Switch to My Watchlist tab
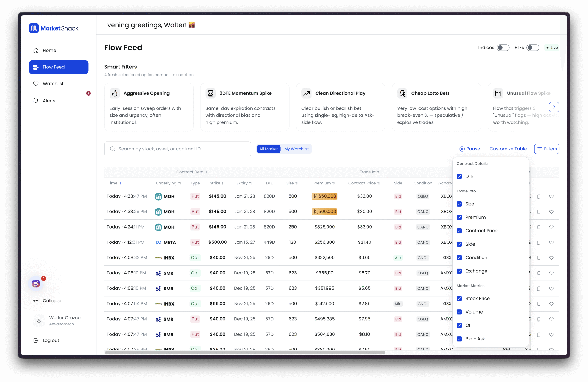 (296, 149)
